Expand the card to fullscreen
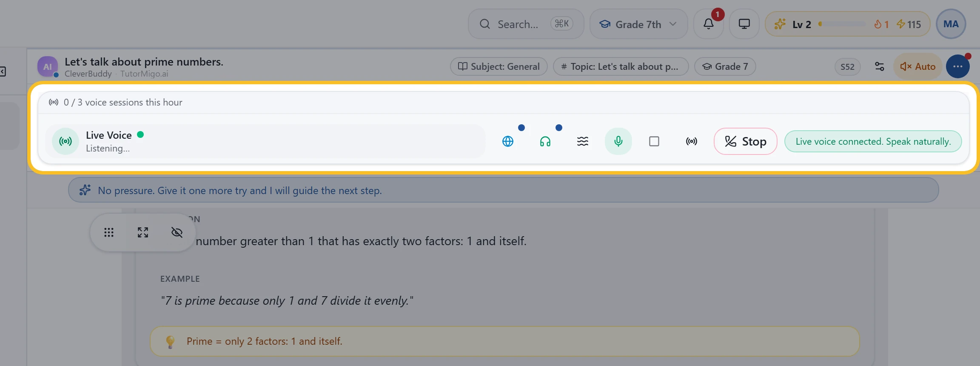This screenshot has height=366, width=980. click(x=143, y=232)
